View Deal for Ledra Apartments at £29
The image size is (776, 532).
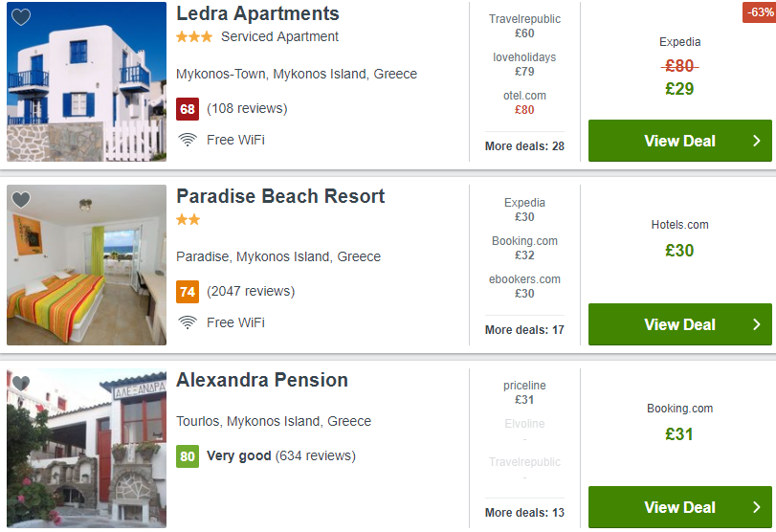point(680,141)
